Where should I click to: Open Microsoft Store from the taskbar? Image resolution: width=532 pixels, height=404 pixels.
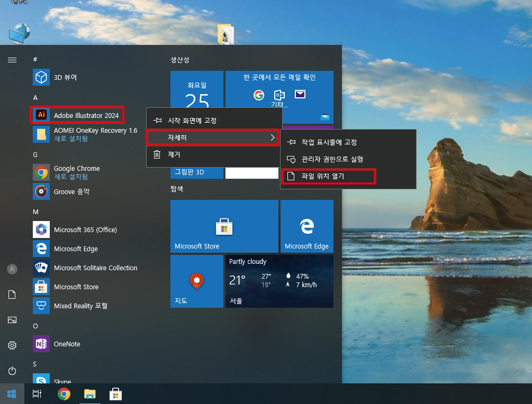[116, 394]
